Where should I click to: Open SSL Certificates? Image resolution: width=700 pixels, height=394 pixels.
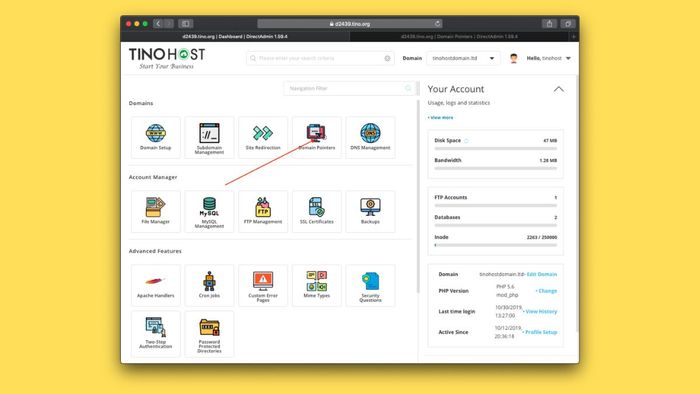coord(317,212)
